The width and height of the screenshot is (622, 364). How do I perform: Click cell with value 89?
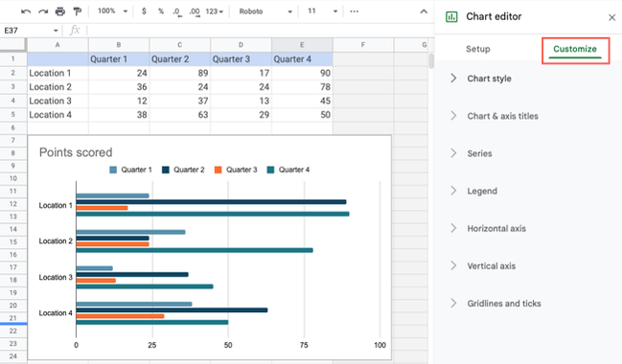(x=179, y=73)
